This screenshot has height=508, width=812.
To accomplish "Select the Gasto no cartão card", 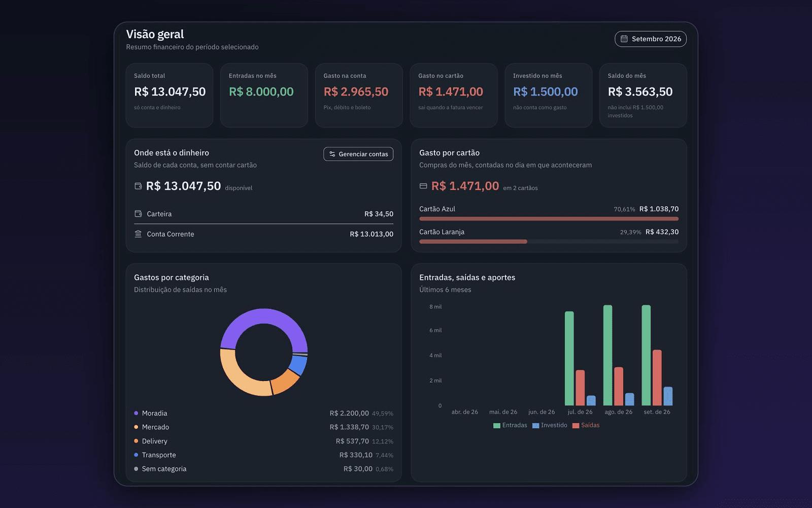I will pyautogui.click(x=454, y=96).
